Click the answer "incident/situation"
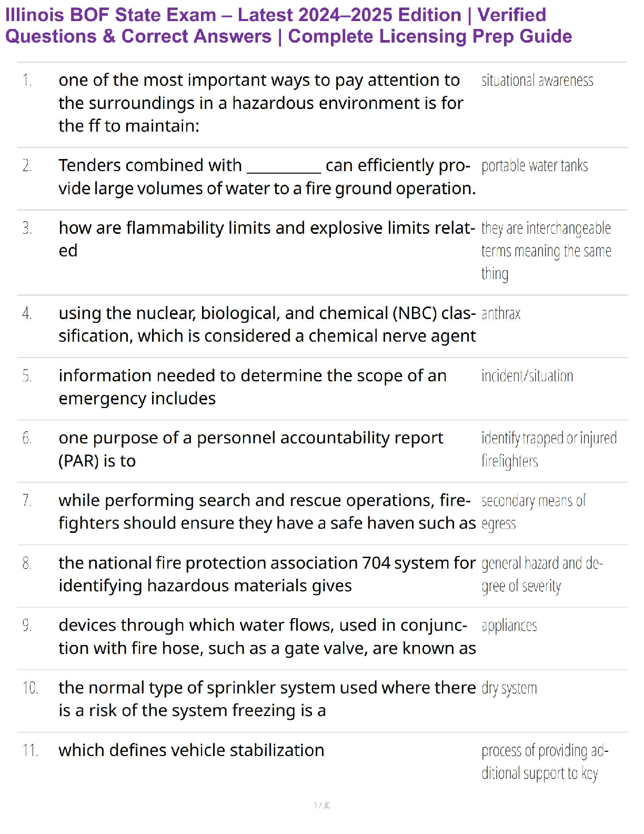 pos(527,376)
